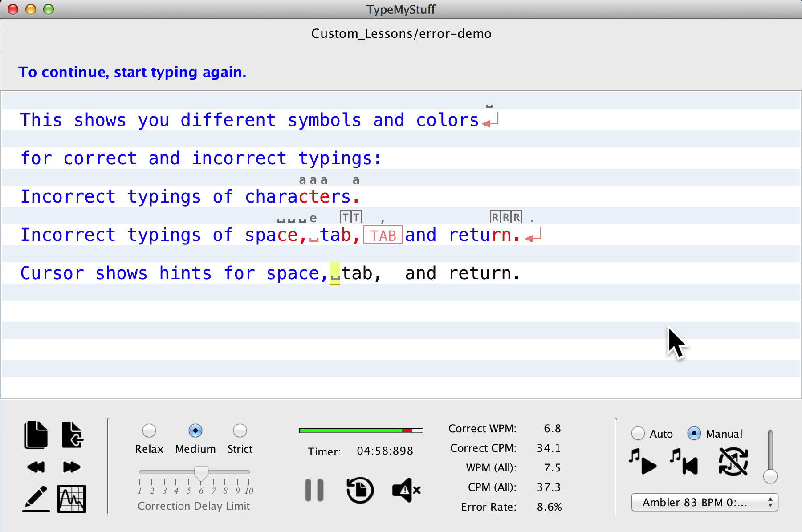Zoom the TypeMyStuff window with green button
This screenshot has width=802, height=532.
[49, 9]
